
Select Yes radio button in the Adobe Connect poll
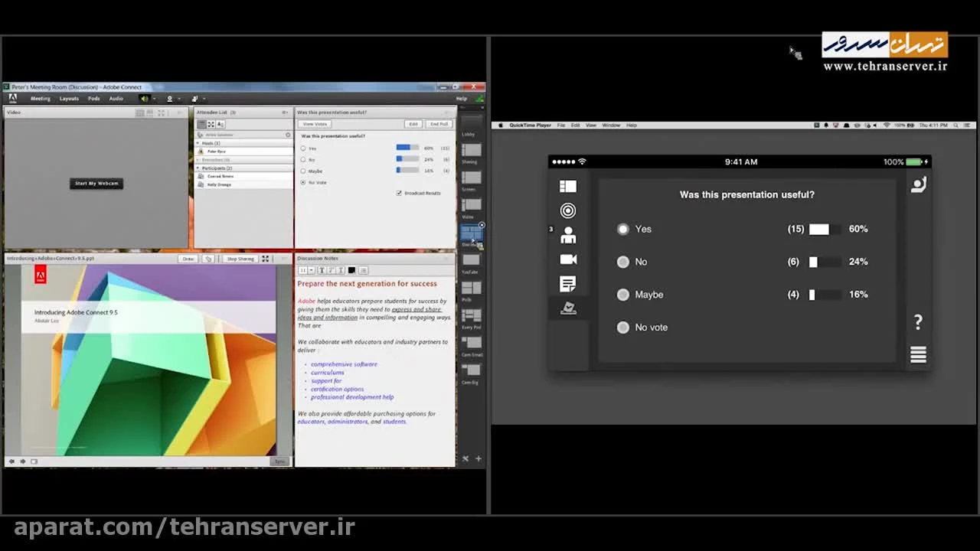click(x=303, y=148)
